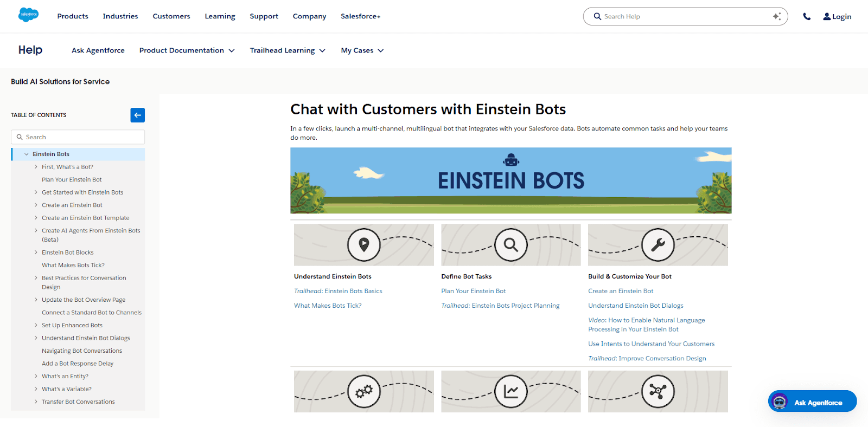Viewport: 868px width, 427px height.
Task: Click the Login text link
Action: (842, 17)
